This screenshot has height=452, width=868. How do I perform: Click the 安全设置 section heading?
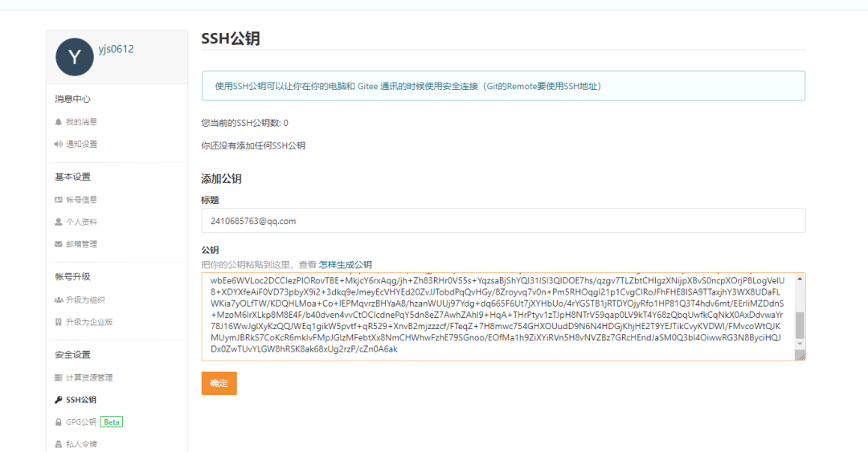pos(72,355)
